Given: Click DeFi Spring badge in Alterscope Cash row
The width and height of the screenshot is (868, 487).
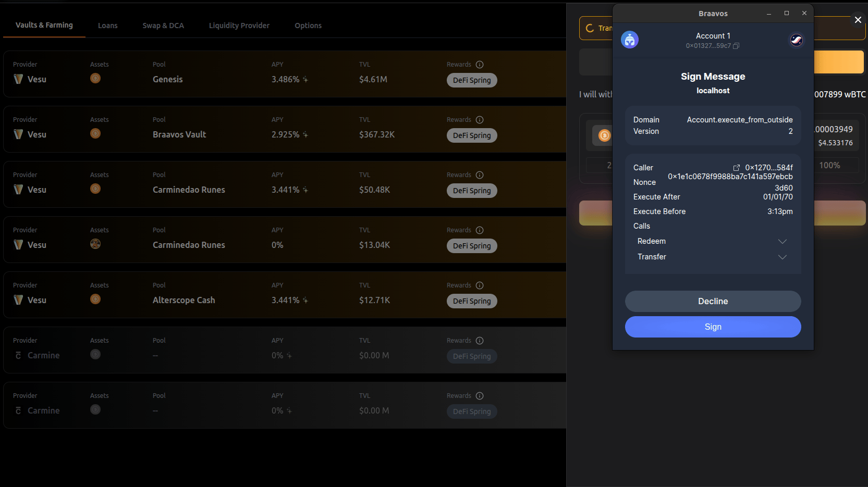Looking at the screenshot, I should 472,301.
